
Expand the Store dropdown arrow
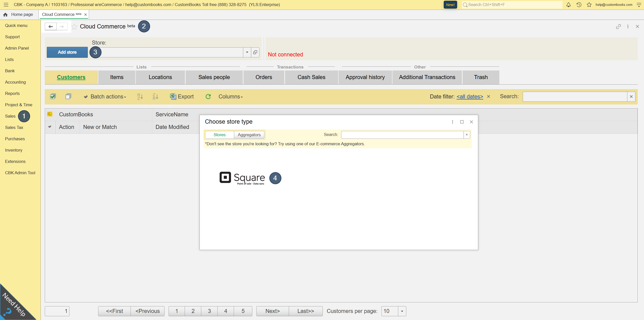point(247,52)
